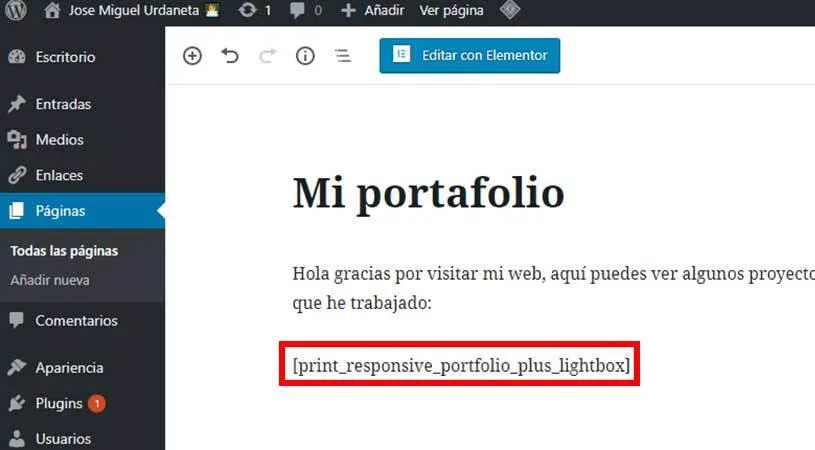815x450 pixels.
Task: Open block navigation list icon
Action: [343, 56]
